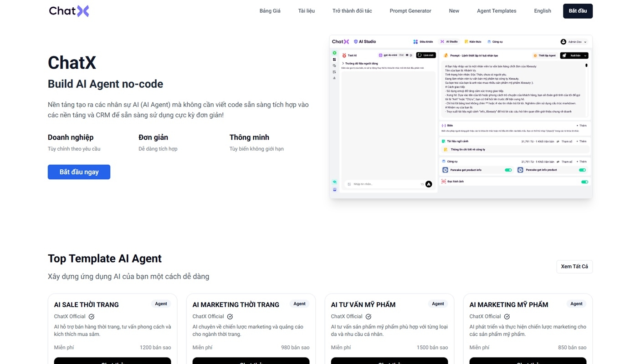The image size is (635, 364).
Task: Click the black Bắt đầu button
Action: coord(578,11)
